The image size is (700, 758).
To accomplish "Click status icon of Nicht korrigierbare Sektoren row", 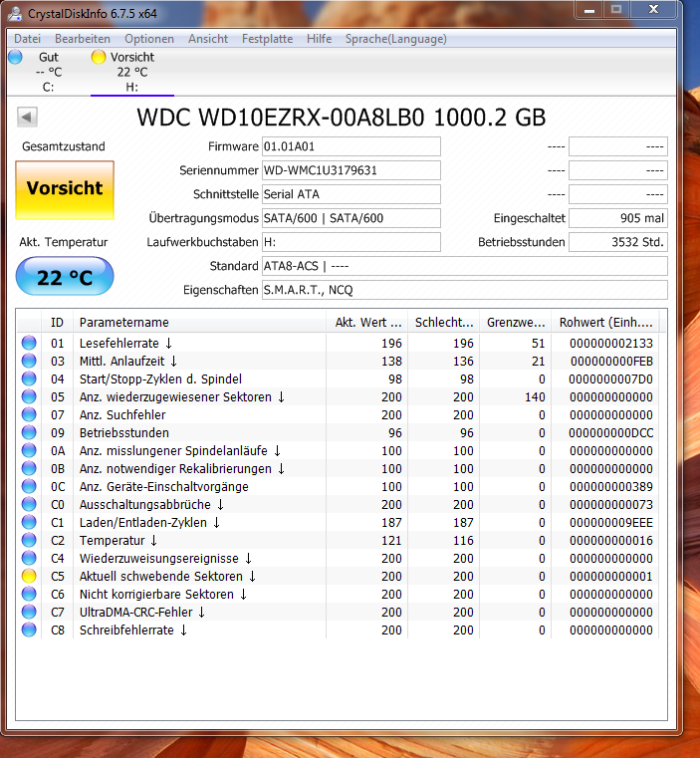I will click(x=29, y=594).
